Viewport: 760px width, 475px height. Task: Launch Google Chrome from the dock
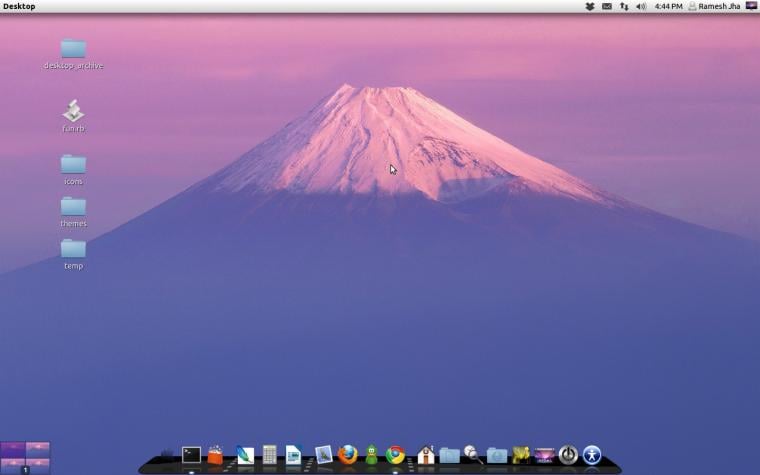396,455
